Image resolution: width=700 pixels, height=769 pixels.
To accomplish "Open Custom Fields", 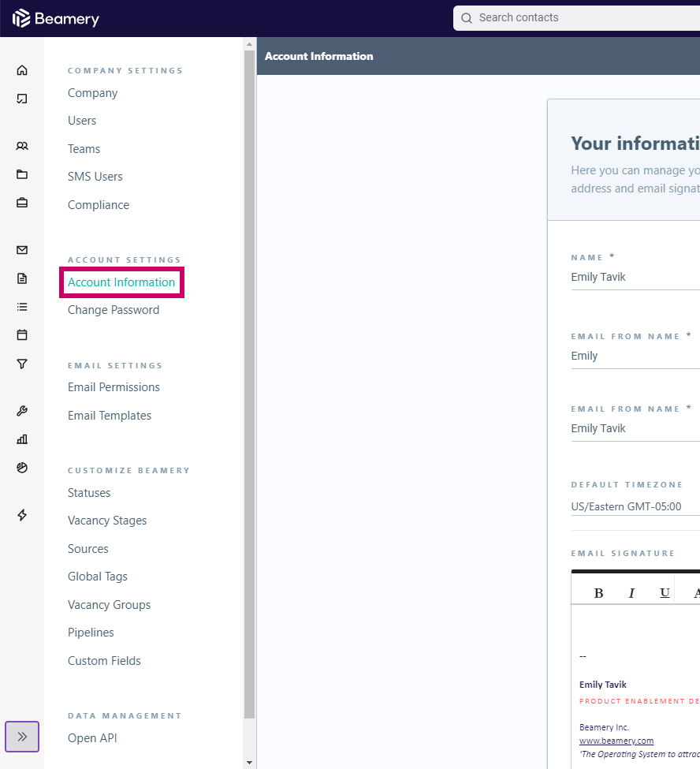I will [x=104, y=661].
